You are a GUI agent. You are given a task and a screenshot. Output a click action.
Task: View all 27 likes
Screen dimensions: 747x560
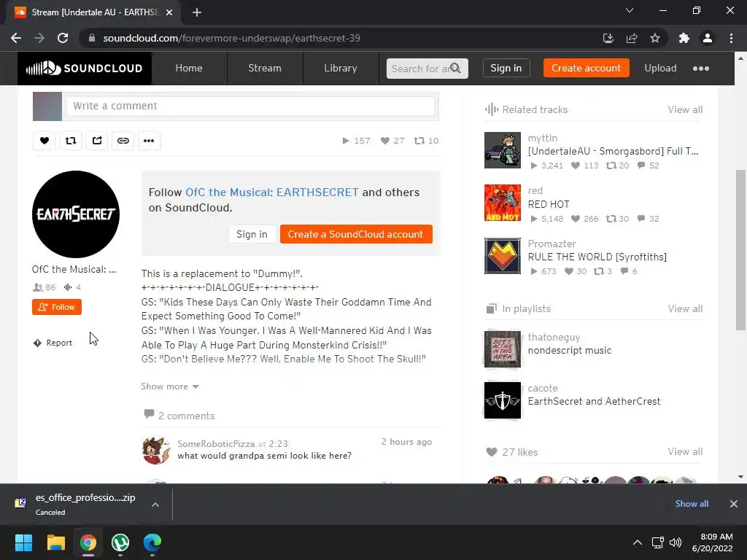click(x=685, y=451)
